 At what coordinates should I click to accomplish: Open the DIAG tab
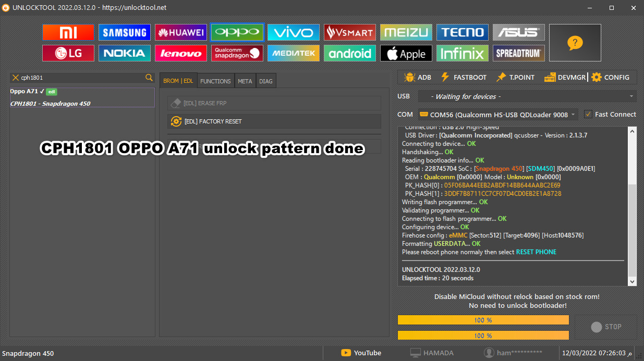point(266,81)
